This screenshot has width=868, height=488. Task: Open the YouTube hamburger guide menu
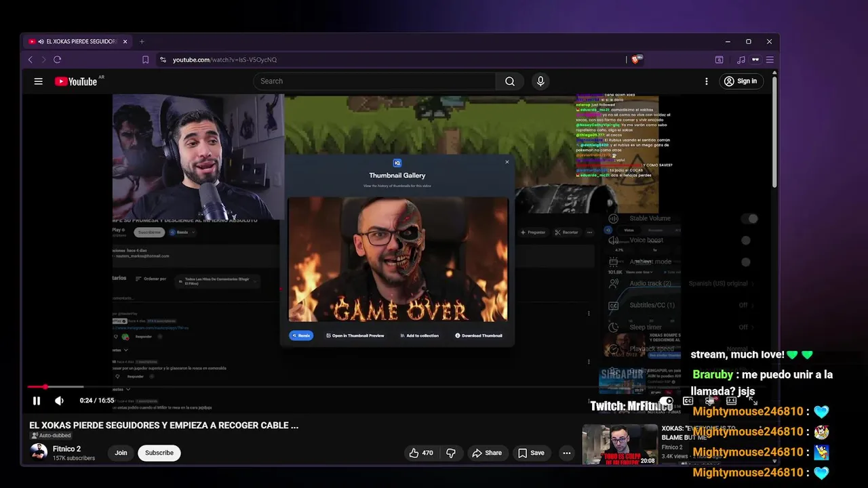tap(39, 81)
